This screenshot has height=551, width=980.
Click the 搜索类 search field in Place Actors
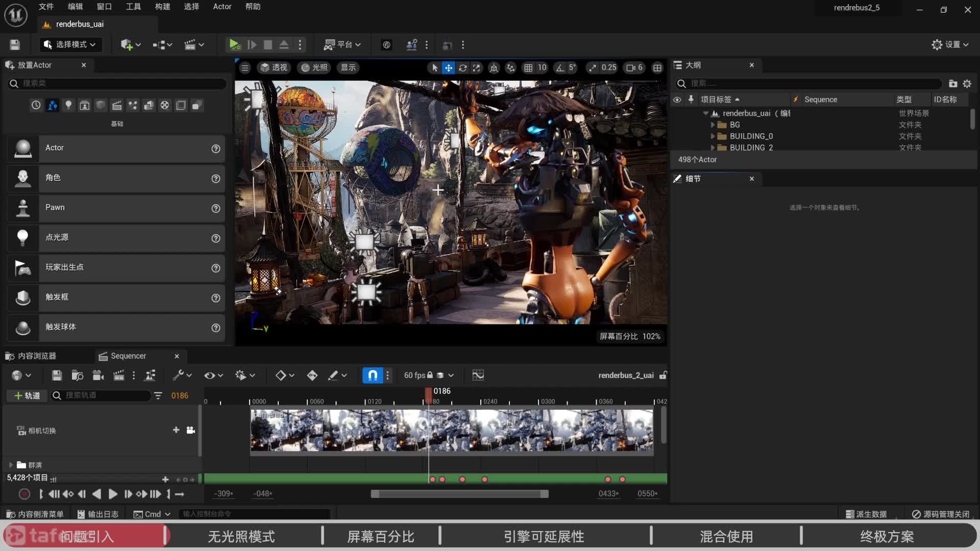[x=117, y=83]
